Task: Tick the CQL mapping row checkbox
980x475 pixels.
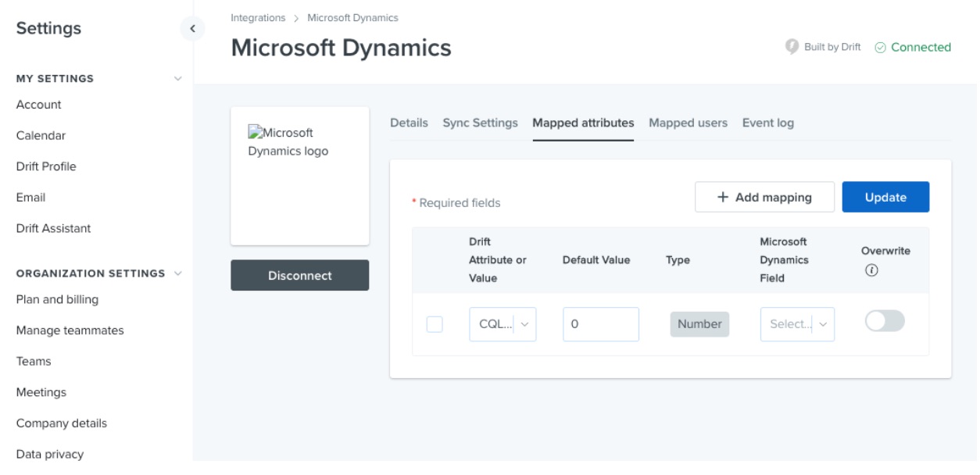Action: [435, 323]
